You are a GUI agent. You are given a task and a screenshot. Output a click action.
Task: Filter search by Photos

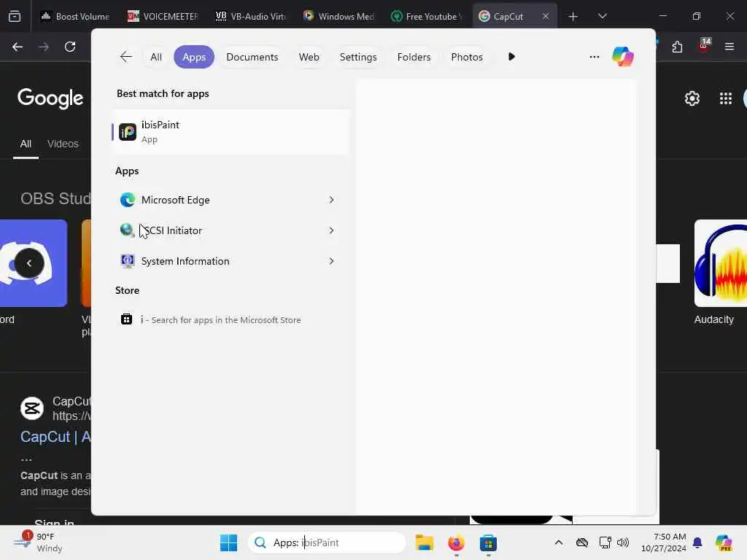[466, 57]
